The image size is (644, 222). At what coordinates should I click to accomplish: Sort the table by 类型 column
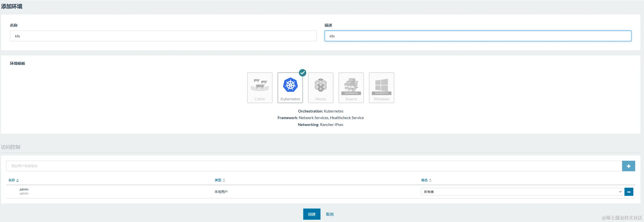click(x=220, y=180)
